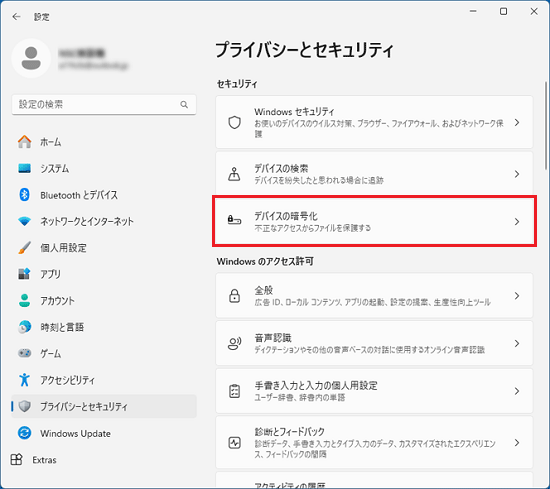Click the ホーム house icon
This screenshot has width=550, height=489.
point(25,142)
